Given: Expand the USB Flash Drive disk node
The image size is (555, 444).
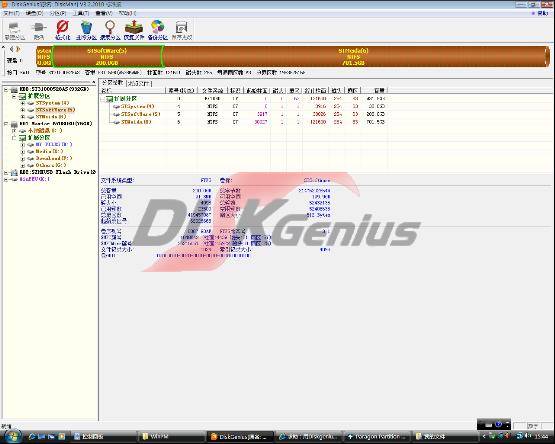Looking at the screenshot, I should point(6,172).
